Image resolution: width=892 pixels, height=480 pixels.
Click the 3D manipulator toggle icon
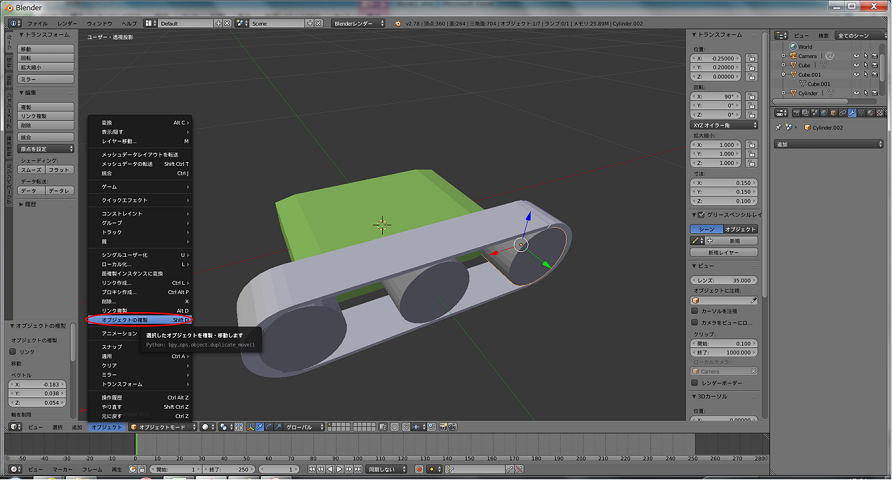(250, 427)
